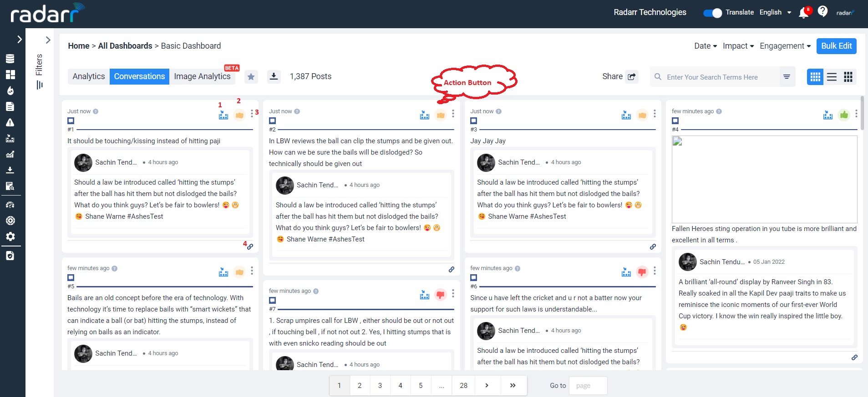Mark dashboard as favorite with star
The width and height of the screenshot is (868, 397).
[251, 77]
